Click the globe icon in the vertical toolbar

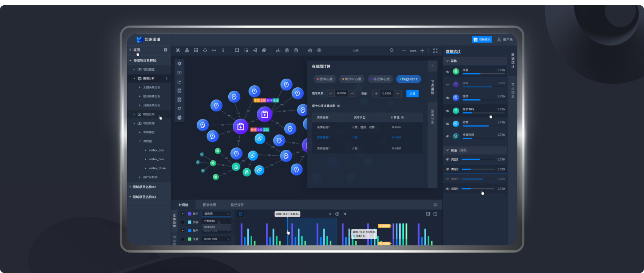pos(179,118)
